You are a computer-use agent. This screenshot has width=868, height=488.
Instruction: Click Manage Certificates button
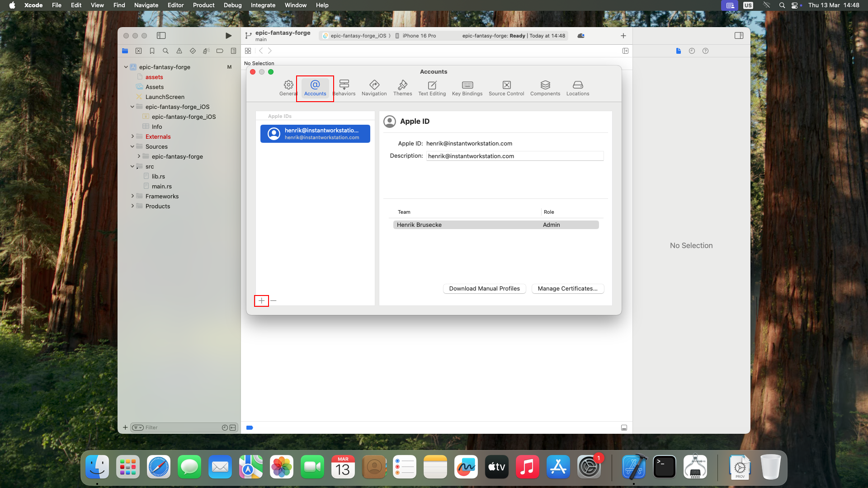[x=568, y=289]
